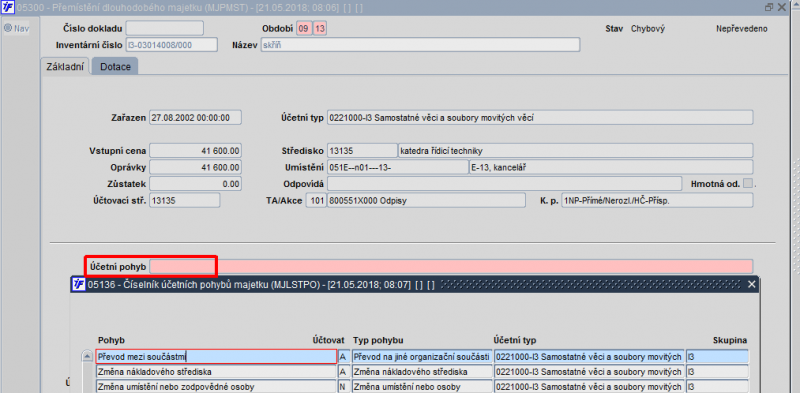Click the Odpovídá empty field
This screenshot has width=800, height=393.
[504, 183]
